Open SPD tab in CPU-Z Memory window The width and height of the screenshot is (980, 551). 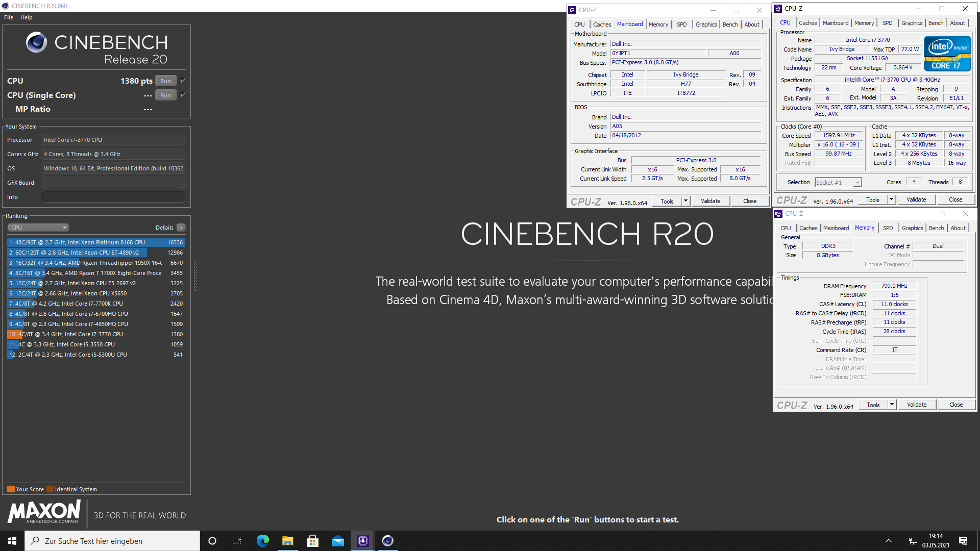[888, 228]
